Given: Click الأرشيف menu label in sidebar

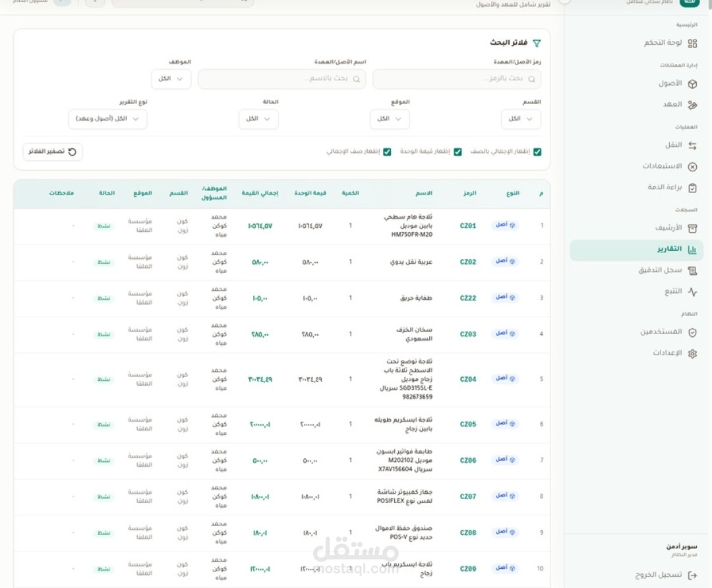Looking at the screenshot, I should [668, 228].
